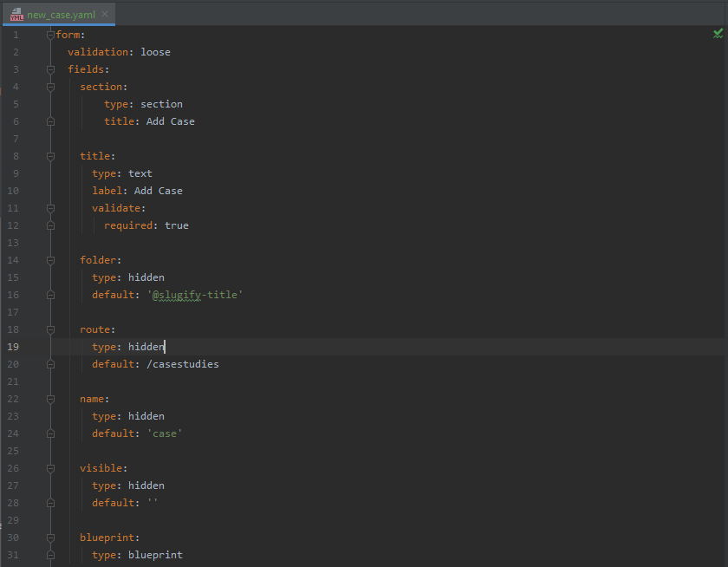Click 'hidden' value on line 19
Viewport: 728px width, 567px height.
pos(146,347)
